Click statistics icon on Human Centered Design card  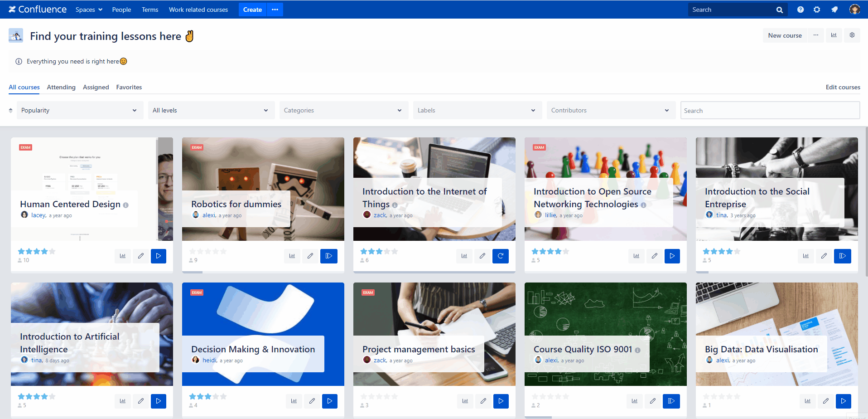click(x=123, y=256)
